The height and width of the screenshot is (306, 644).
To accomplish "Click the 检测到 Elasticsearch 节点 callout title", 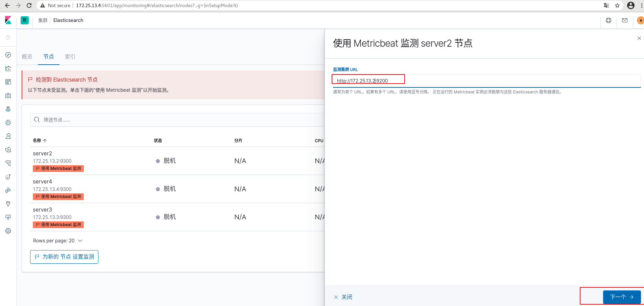I will [67, 80].
